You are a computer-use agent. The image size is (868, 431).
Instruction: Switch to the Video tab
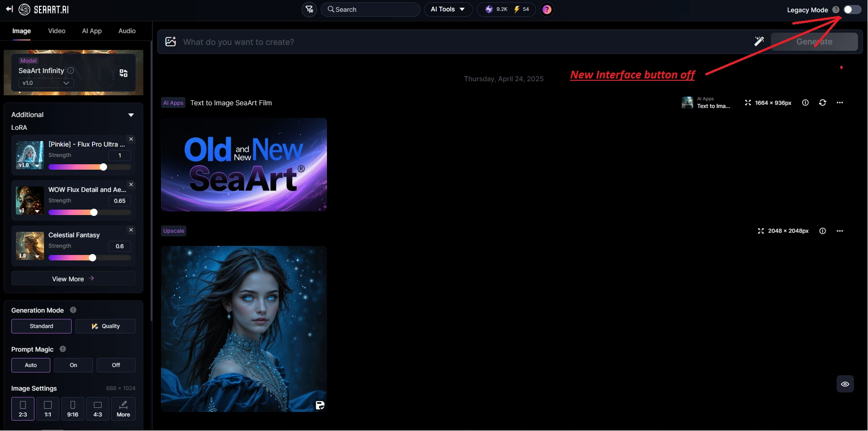tap(57, 31)
